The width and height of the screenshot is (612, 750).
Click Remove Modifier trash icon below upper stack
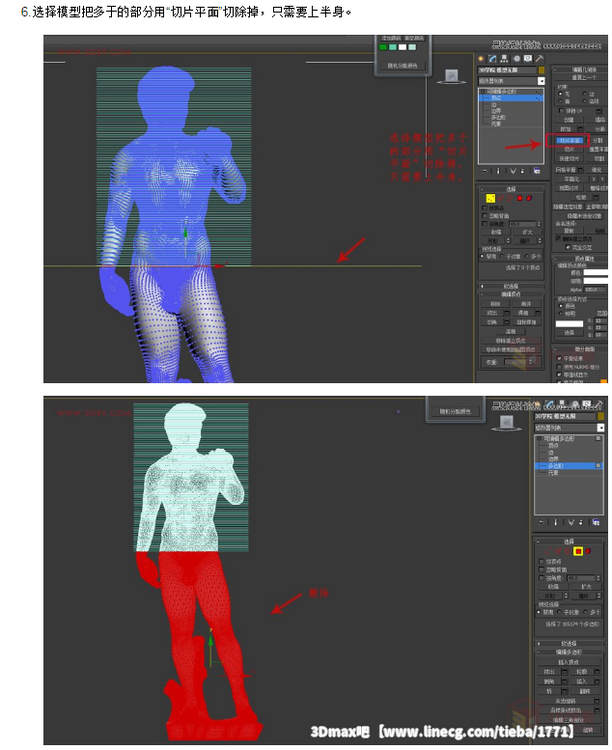point(522,171)
